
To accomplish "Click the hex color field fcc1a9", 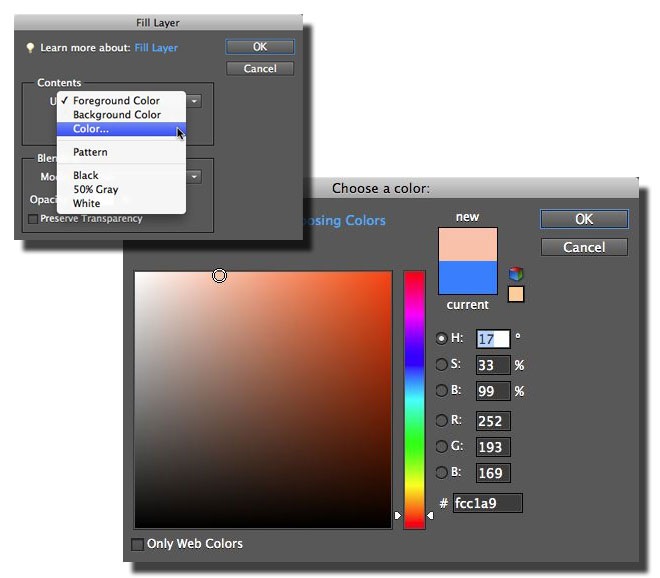I will coord(487,503).
